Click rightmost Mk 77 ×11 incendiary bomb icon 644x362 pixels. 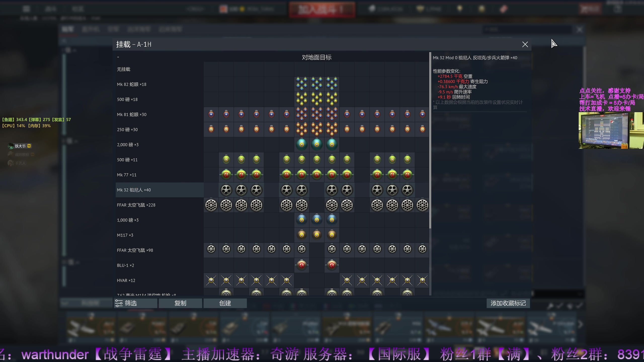click(407, 174)
